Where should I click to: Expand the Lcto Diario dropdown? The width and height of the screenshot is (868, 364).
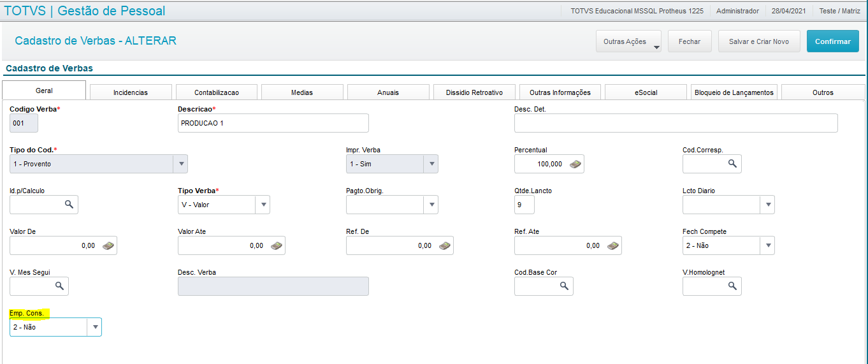point(767,205)
